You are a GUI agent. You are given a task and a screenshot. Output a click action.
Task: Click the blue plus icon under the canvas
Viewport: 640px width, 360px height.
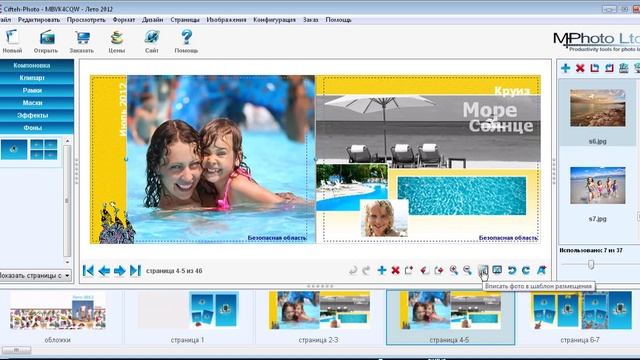[x=382, y=270]
